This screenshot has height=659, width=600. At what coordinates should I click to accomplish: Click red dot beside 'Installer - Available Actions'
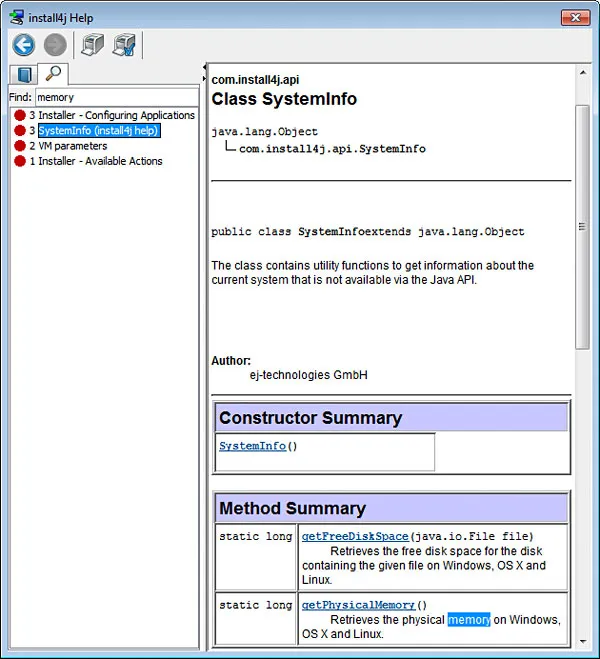[20, 161]
